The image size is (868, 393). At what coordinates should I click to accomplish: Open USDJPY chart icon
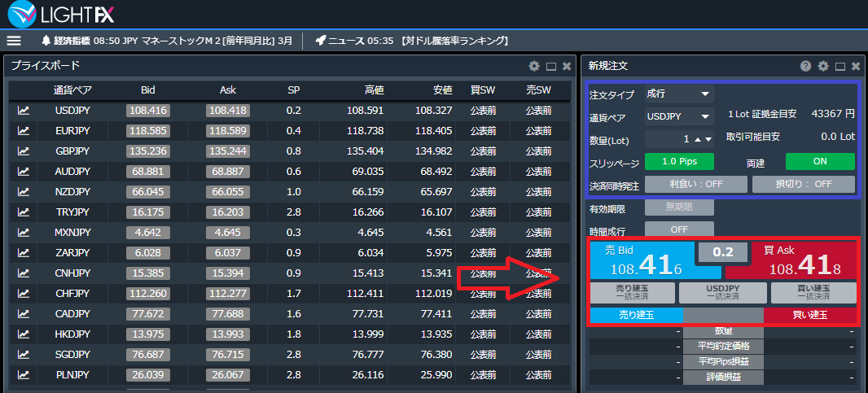pyautogui.click(x=24, y=111)
